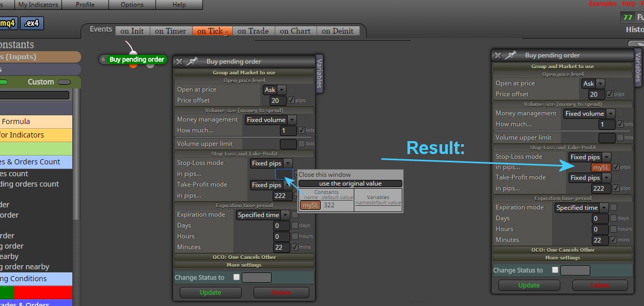Close the left Buy pending order dialog

[x=179, y=62]
